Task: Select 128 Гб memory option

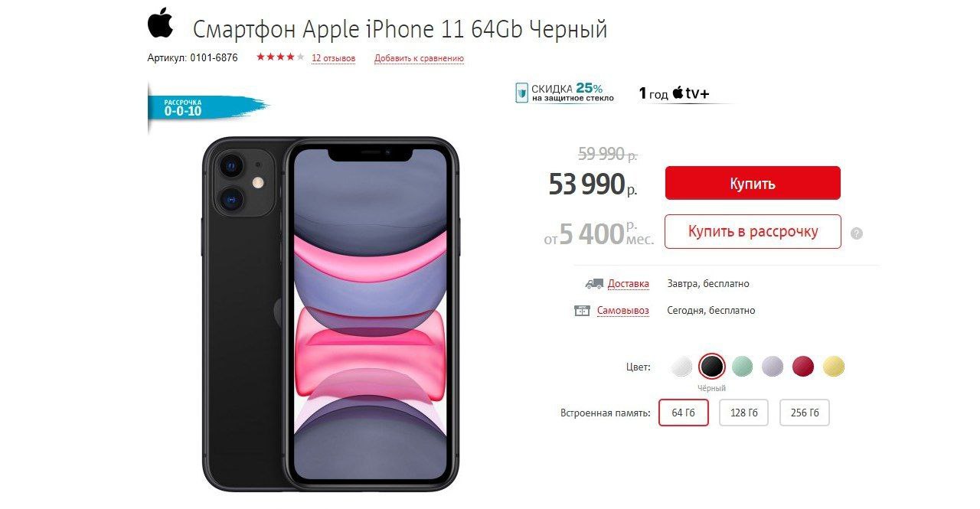Action: [x=744, y=413]
